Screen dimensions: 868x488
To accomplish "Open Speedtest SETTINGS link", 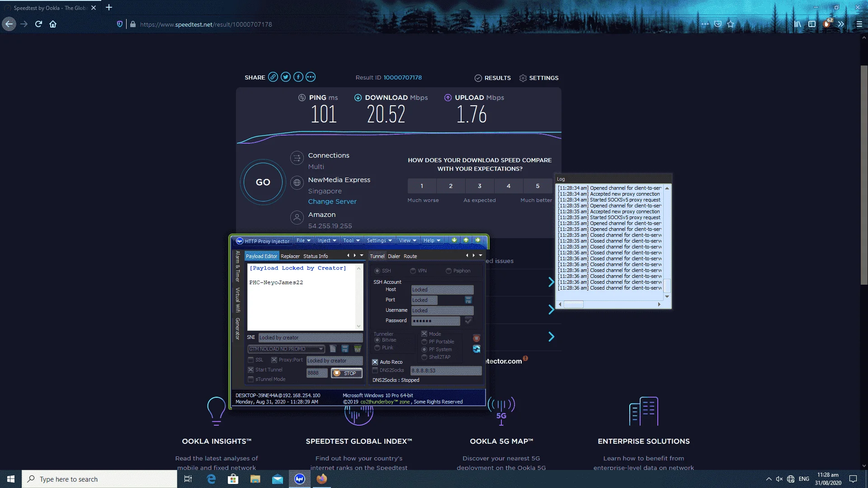I will tap(539, 78).
